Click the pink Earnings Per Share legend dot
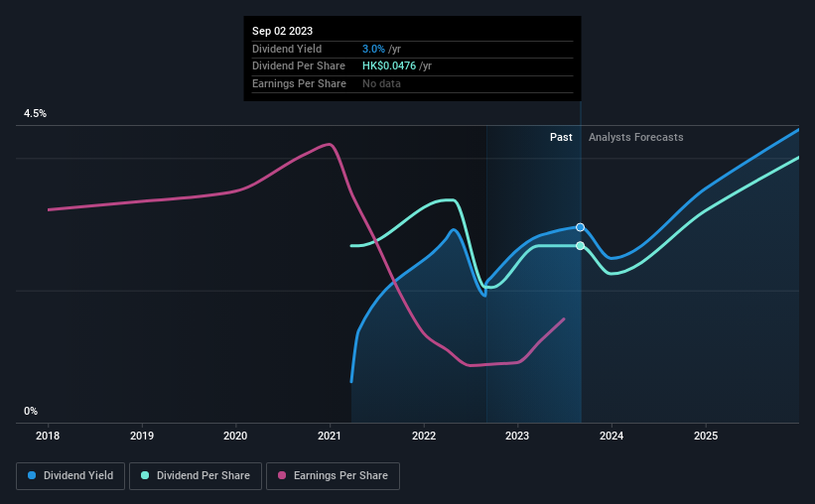Screen dimensions: 815x504 [282, 475]
